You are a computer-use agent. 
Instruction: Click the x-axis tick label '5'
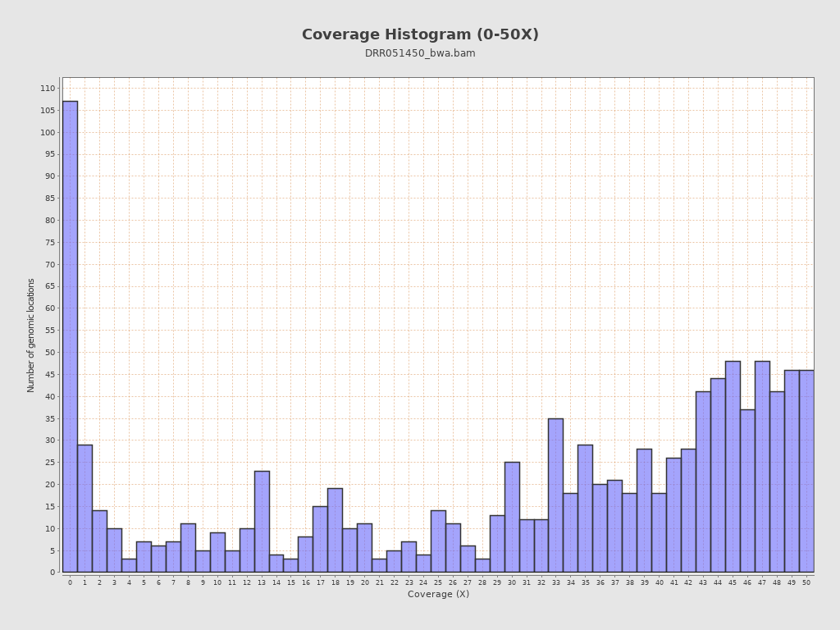pyautogui.click(x=144, y=583)
